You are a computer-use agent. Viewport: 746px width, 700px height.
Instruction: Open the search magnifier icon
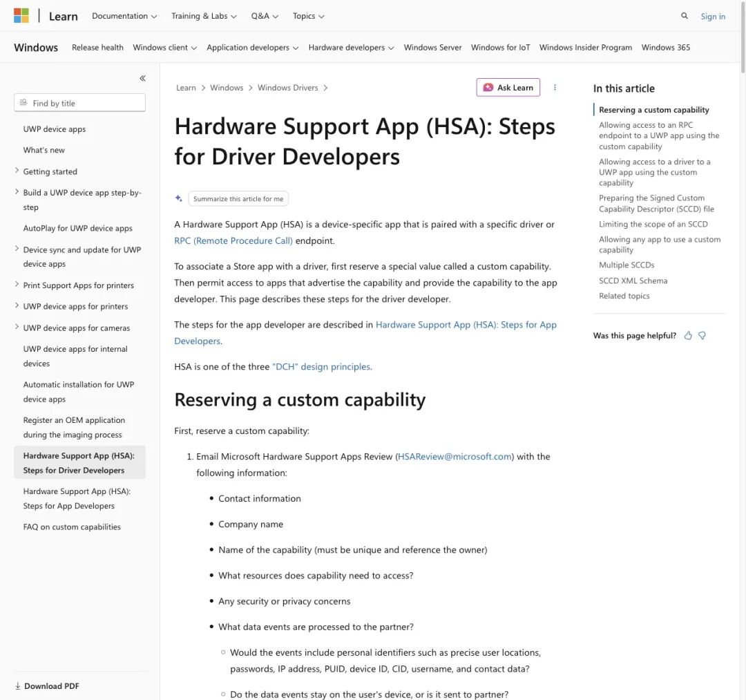pos(684,16)
